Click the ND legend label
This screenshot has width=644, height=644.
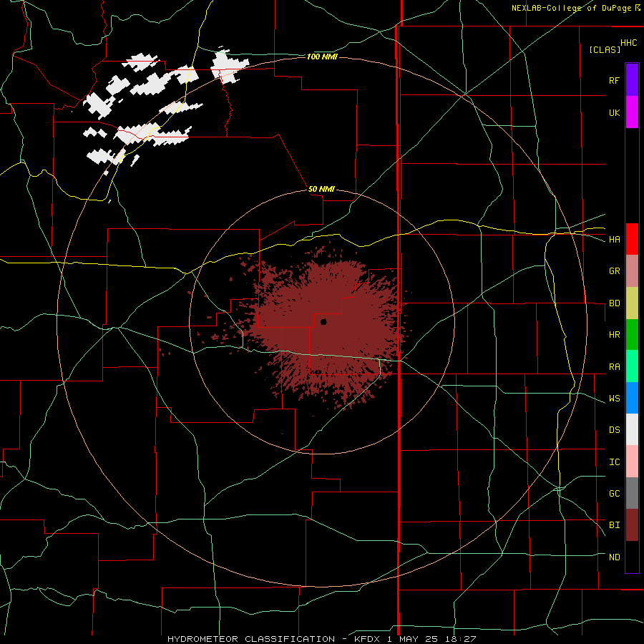(614, 557)
